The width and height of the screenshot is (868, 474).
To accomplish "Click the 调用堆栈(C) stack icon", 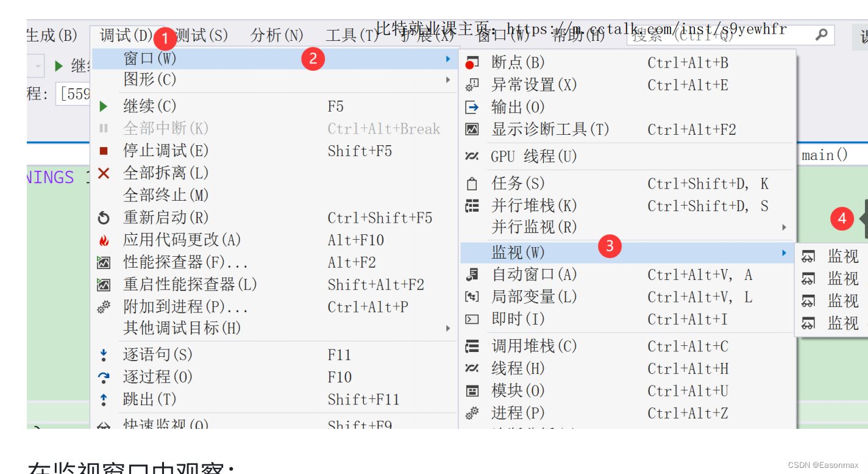I will click(472, 347).
